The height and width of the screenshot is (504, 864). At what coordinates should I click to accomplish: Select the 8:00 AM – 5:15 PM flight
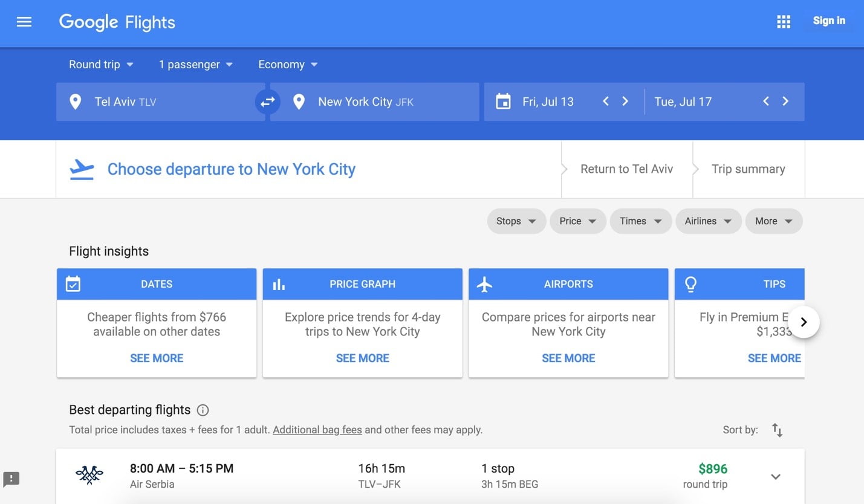coord(181,468)
